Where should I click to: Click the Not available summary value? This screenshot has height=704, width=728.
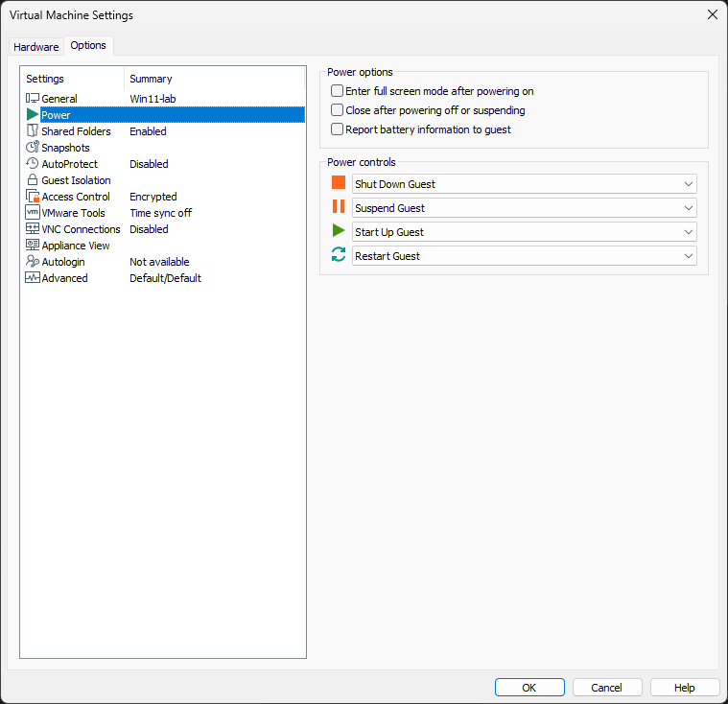[159, 262]
